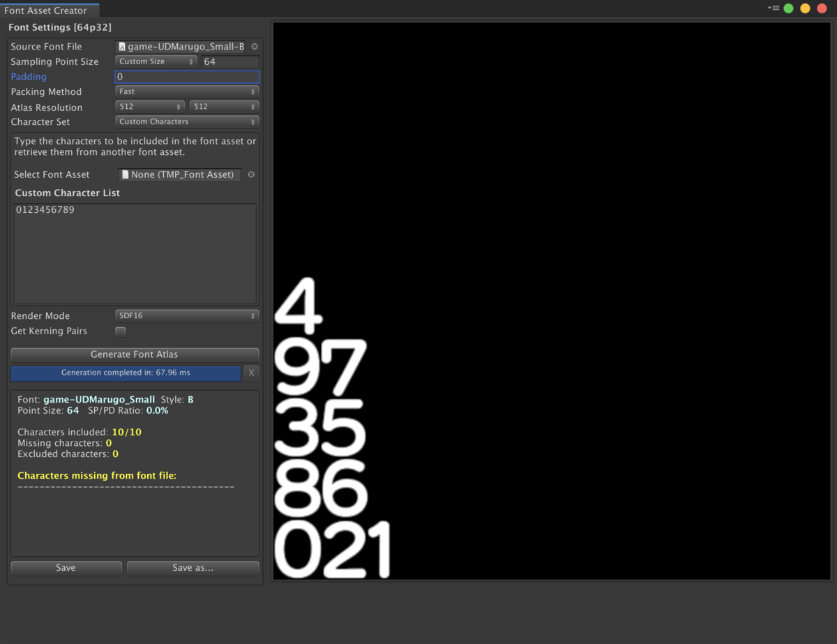Enable the Get Kerning Pairs checkbox
This screenshot has width=837, height=644.
[x=120, y=331]
